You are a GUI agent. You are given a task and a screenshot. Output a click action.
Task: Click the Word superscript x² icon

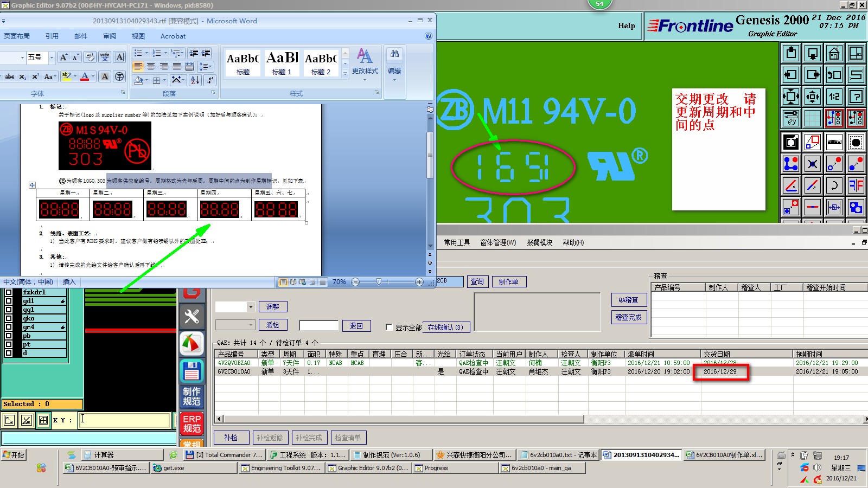click(x=35, y=76)
